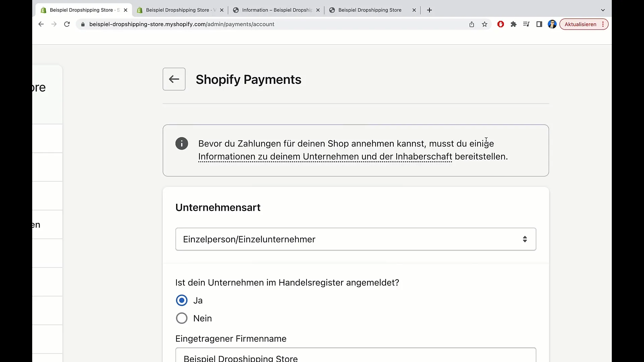This screenshot has height=362, width=644.
Task: Open a new browser tab
Action: (x=429, y=10)
